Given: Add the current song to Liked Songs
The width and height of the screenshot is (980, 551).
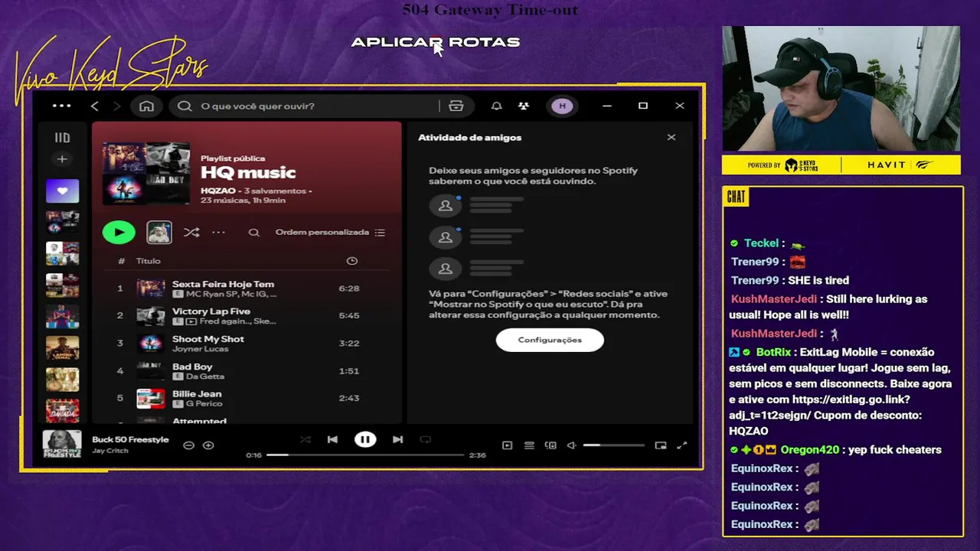Looking at the screenshot, I should (x=208, y=445).
